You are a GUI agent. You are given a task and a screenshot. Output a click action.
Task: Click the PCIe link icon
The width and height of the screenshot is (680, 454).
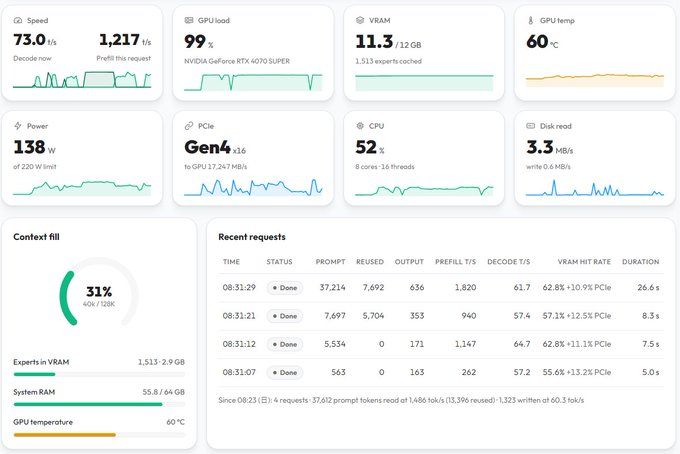[x=189, y=126]
